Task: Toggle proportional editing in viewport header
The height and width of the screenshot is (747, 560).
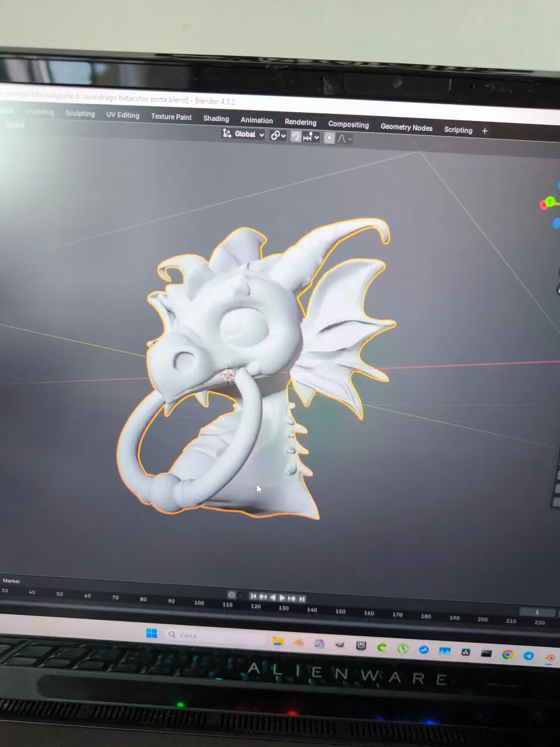Action: (330, 138)
